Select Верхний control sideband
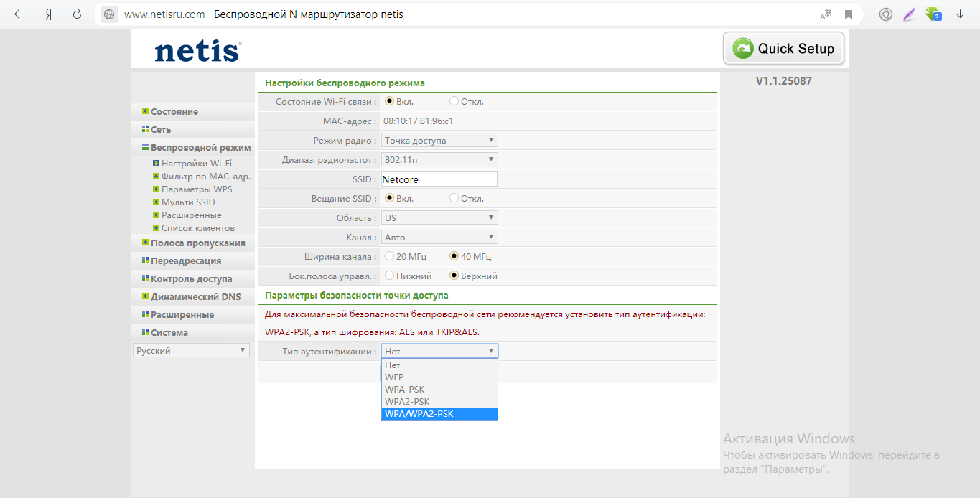 tap(454, 276)
